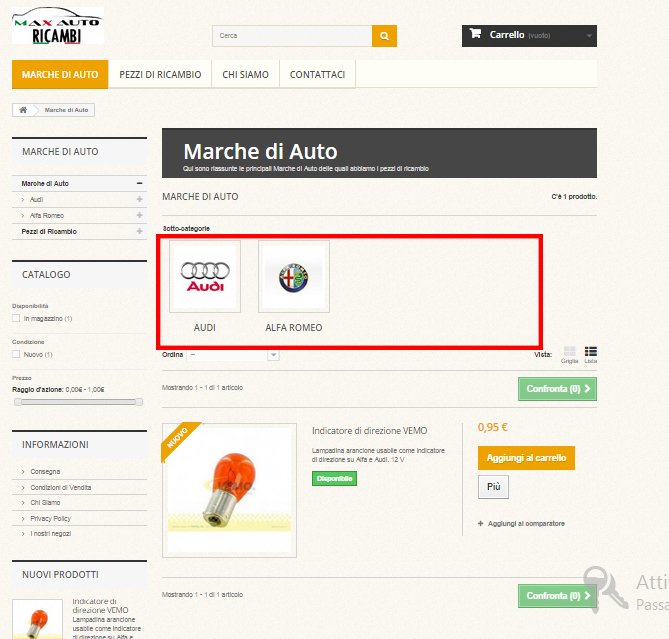Viewport: 669px width, 639px height.
Task: Click the orange search magnifier button
Action: (x=384, y=36)
